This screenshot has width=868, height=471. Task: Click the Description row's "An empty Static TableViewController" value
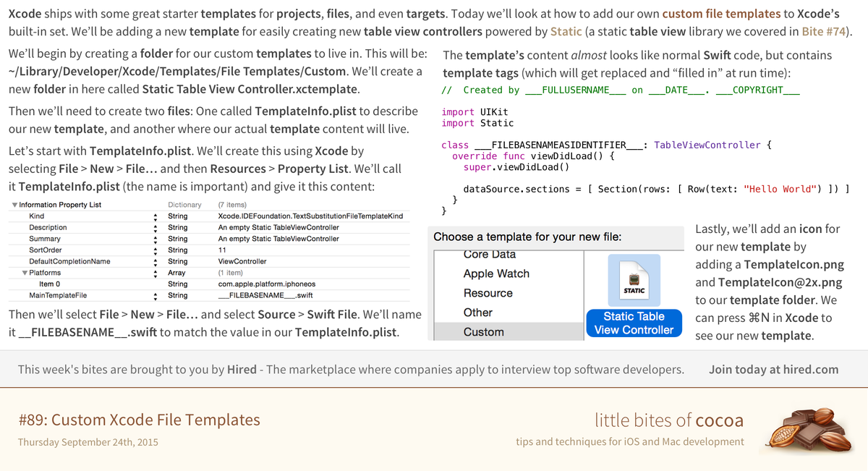(278, 227)
